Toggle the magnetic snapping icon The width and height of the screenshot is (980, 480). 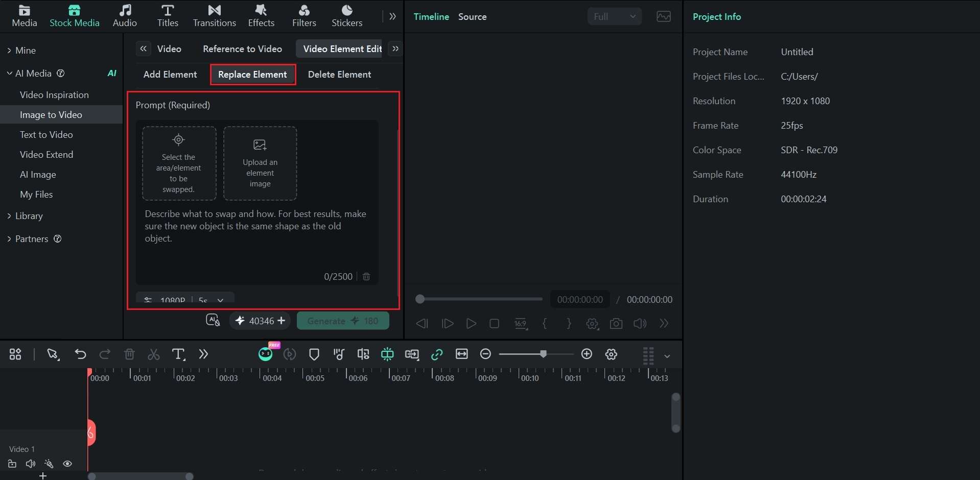[x=387, y=354]
